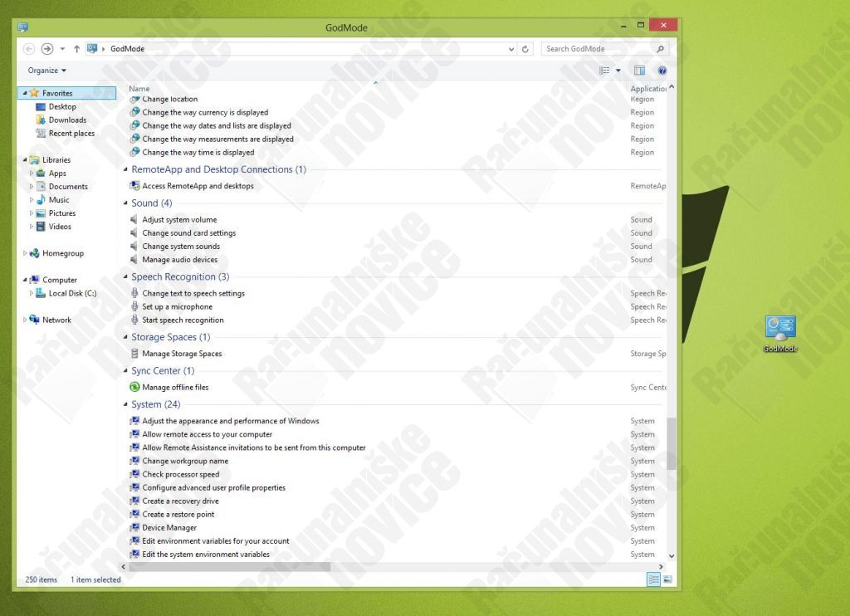Collapse the Sound (4) group
This screenshot has height=616, width=850.
[125, 203]
